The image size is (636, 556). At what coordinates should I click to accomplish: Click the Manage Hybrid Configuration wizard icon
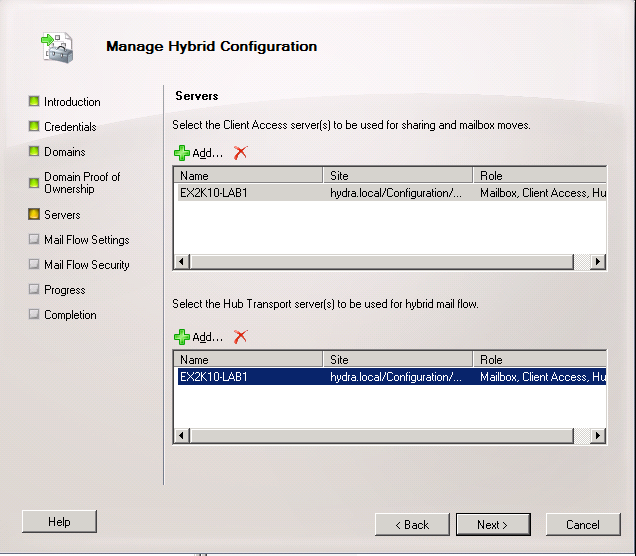coord(57,47)
